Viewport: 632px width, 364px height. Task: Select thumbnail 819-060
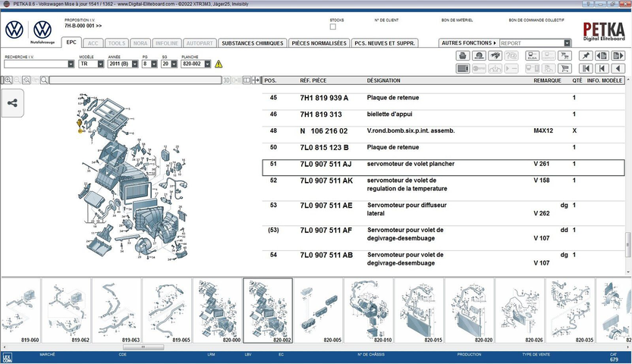point(20,310)
